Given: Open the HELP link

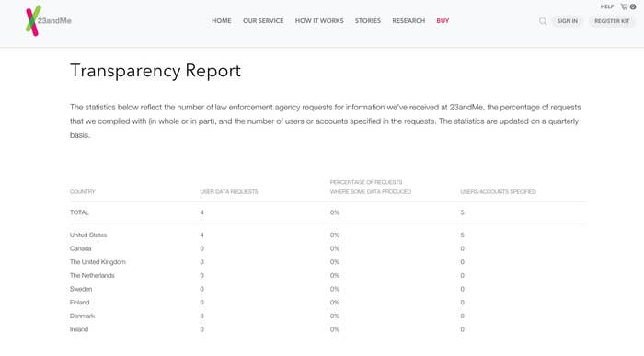Looking at the screenshot, I should pyautogui.click(x=607, y=6).
